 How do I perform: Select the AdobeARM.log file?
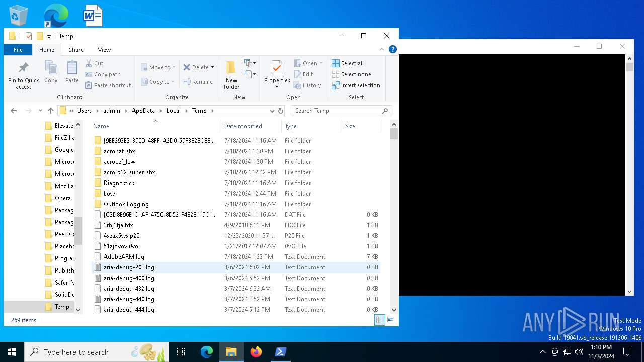[236, 257]
